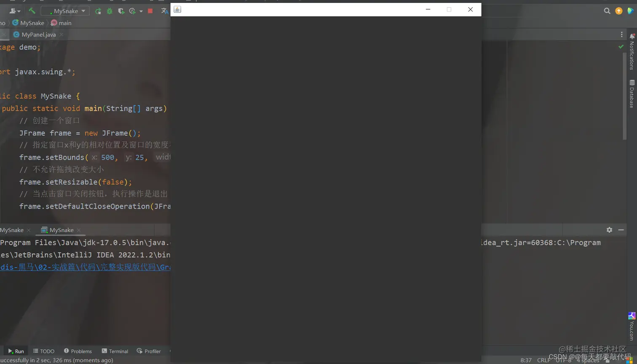Stop the running program with red square
The height and width of the screenshot is (364, 637).
pos(150,11)
